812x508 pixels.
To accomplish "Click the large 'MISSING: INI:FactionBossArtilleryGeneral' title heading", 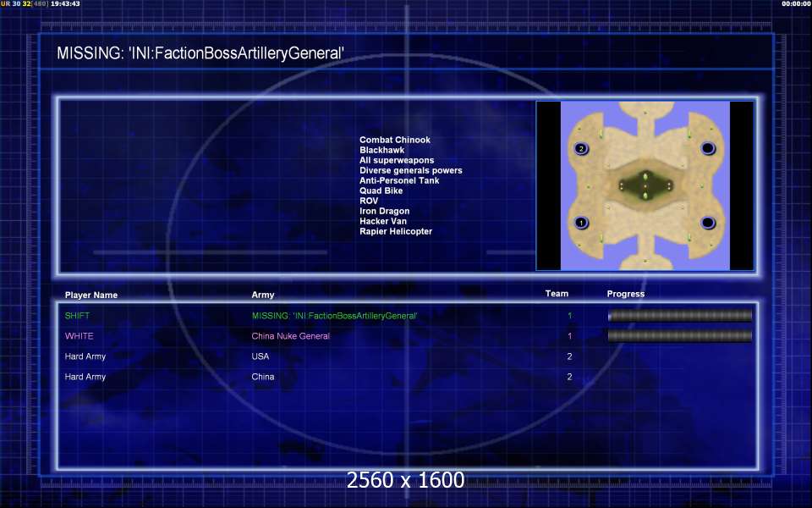I will tap(200, 52).
